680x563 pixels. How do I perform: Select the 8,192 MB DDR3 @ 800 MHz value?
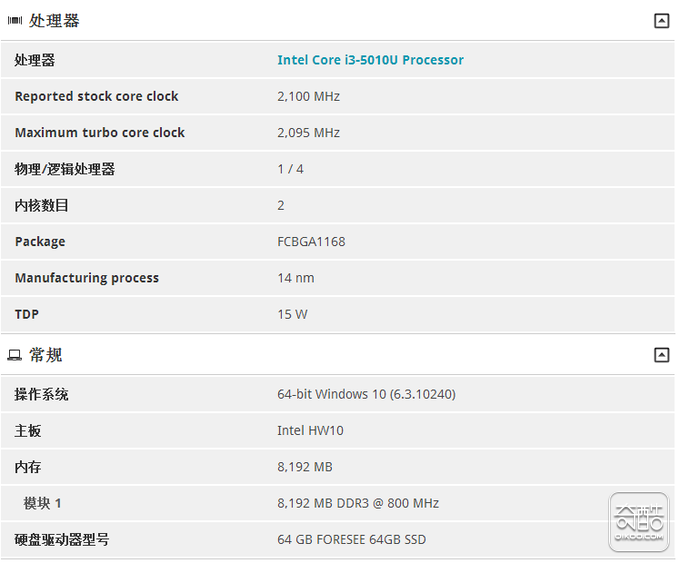[358, 504]
